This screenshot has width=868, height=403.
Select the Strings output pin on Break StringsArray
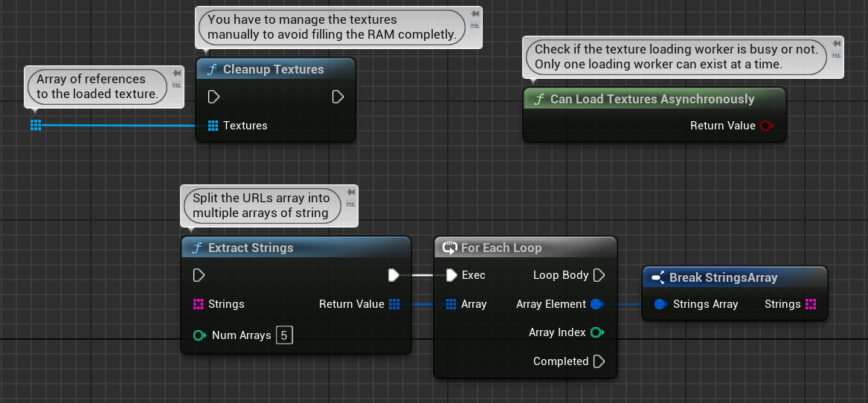(x=811, y=304)
